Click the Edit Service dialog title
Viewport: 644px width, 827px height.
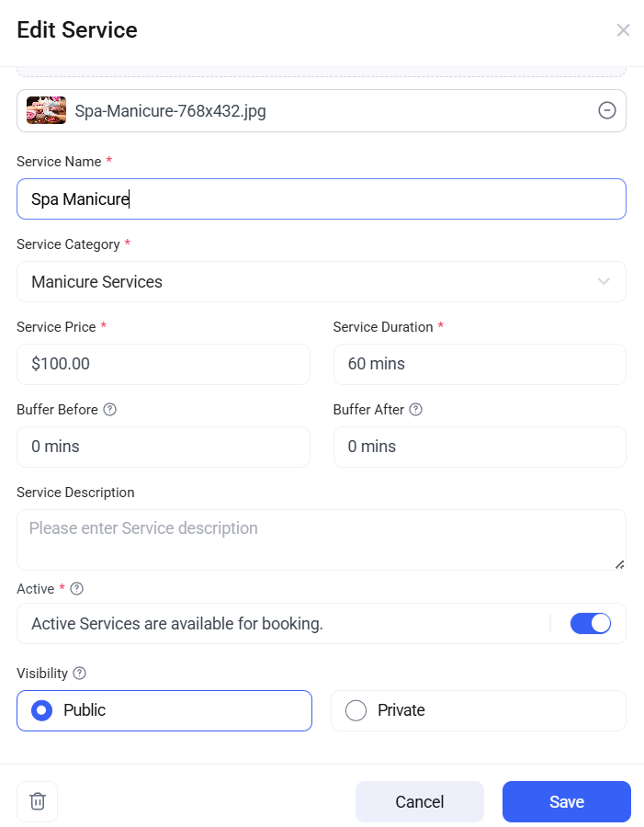click(76, 29)
